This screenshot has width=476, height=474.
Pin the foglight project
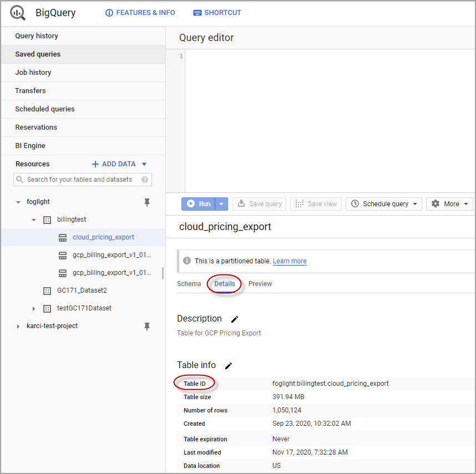coord(147,202)
